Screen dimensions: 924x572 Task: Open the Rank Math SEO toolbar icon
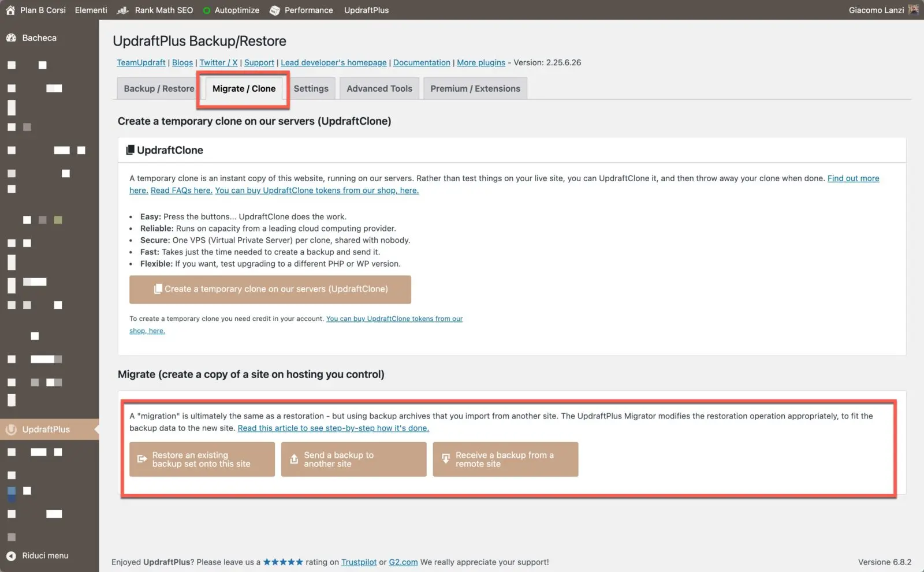pos(122,10)
